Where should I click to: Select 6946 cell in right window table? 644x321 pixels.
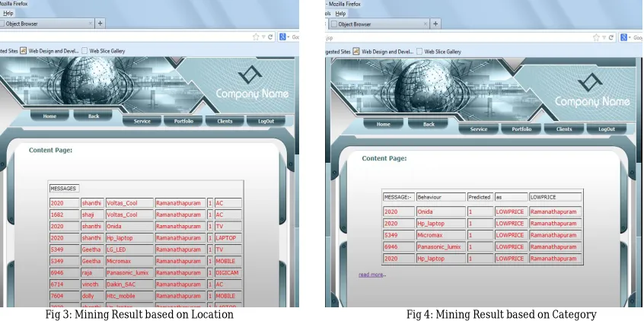tap(399, 246)
